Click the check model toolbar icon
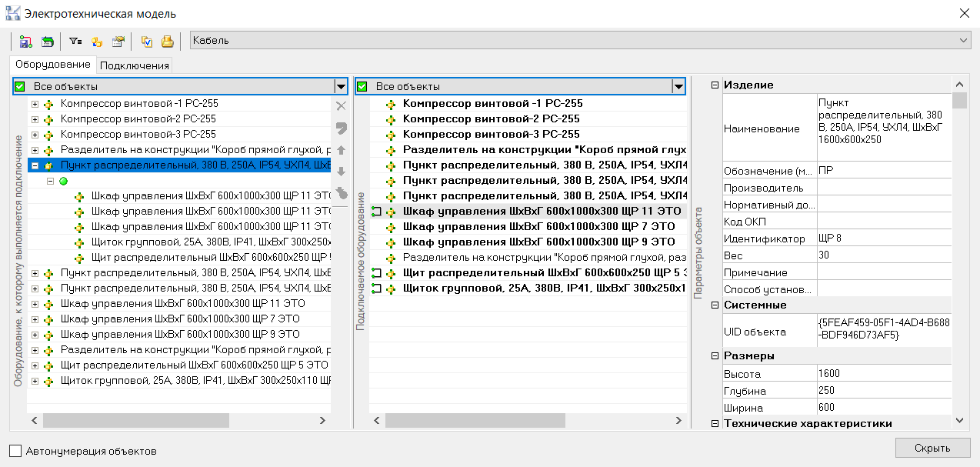This screenshot has width=980, height=467. (146, 42)
